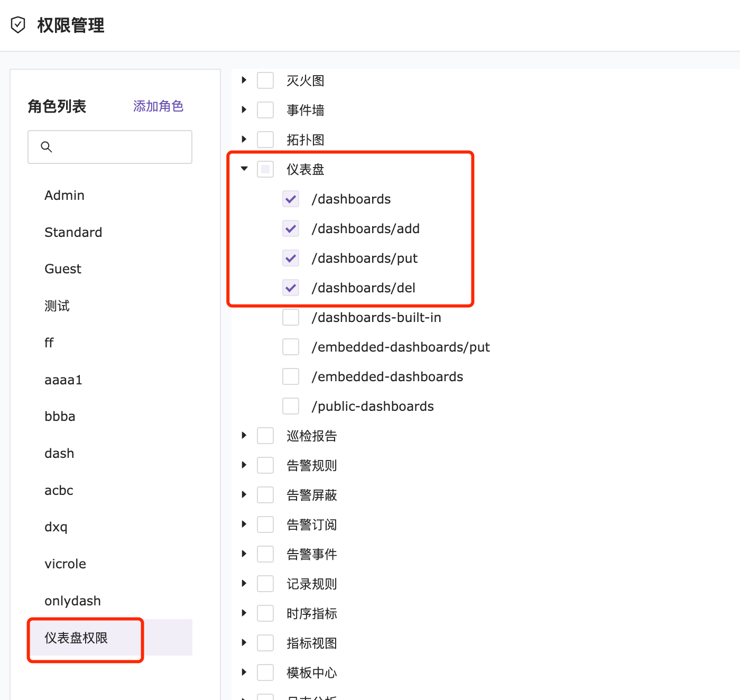Screen dimensions: 740x700
Task: Expand the 巡检报告 tree node
Action: pos(244,436)
